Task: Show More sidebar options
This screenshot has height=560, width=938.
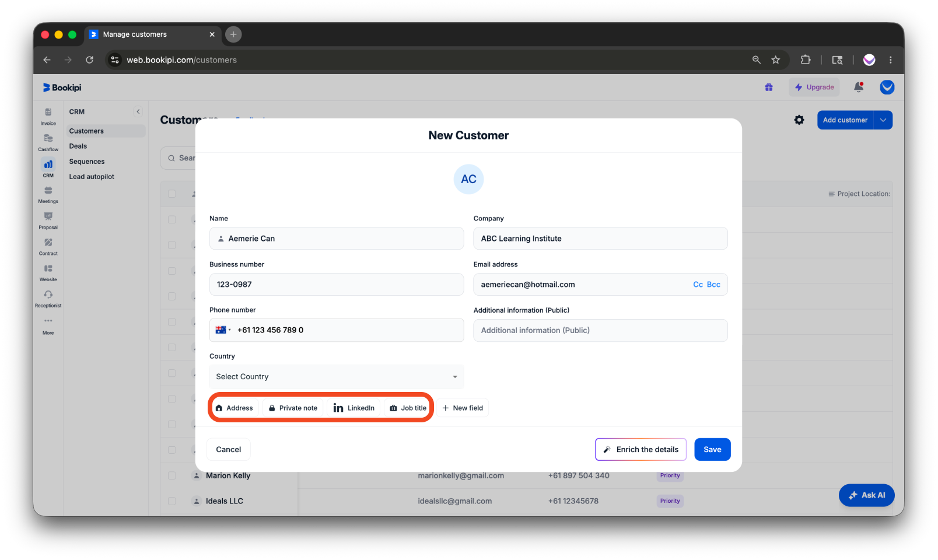Action: (x=48, y=325)
